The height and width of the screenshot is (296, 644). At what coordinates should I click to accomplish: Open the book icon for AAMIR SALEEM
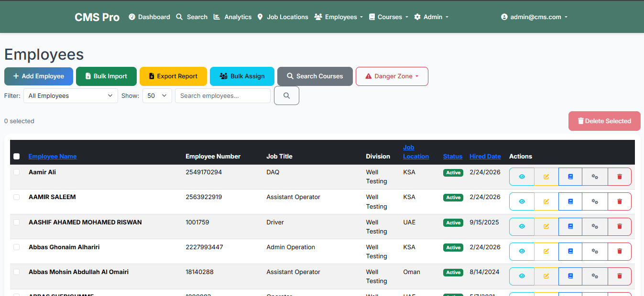point(570,201)
